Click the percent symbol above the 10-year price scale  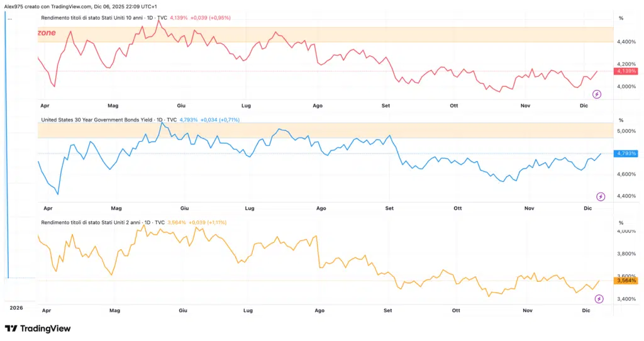tap(621, 18)
